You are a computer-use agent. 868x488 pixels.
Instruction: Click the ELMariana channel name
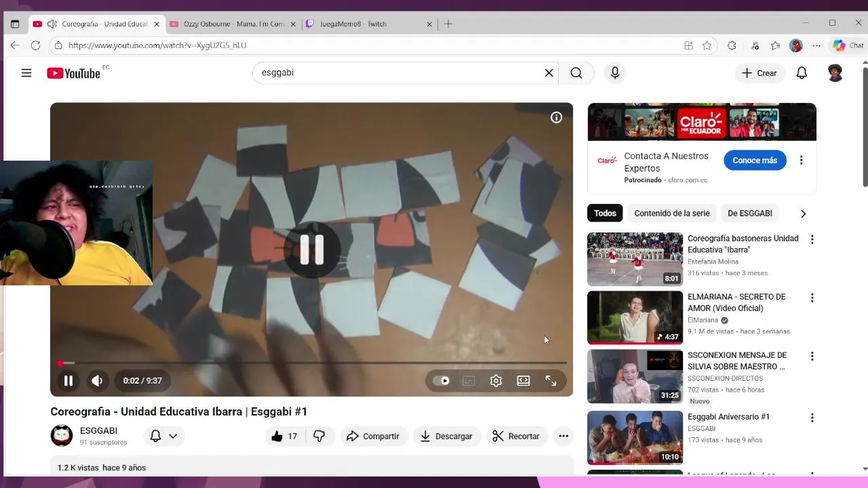pos(703,321)
